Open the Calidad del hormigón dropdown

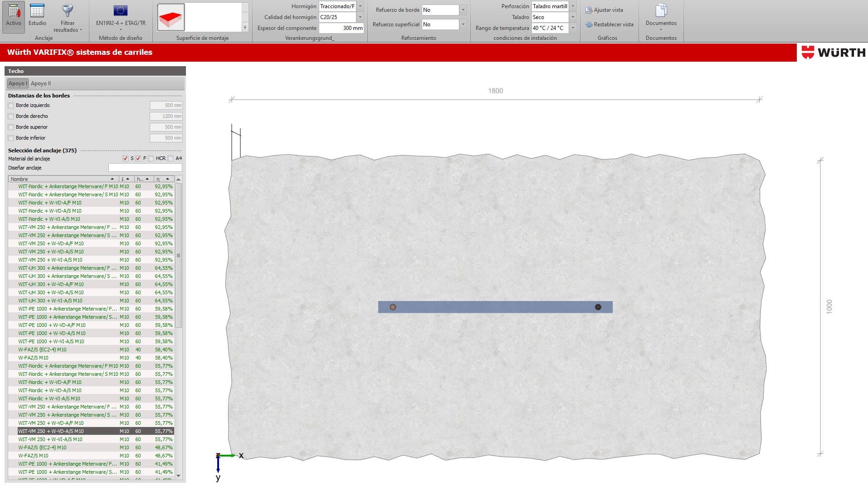click(360, 17)
